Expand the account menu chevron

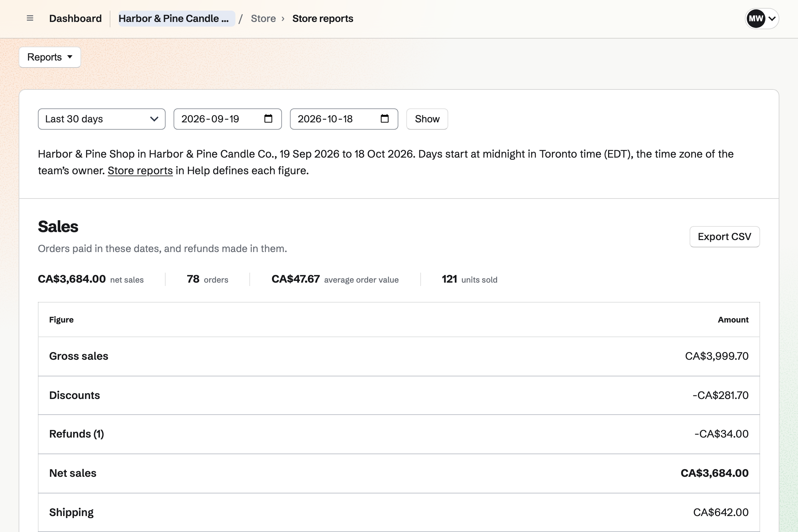pos(772,19)
